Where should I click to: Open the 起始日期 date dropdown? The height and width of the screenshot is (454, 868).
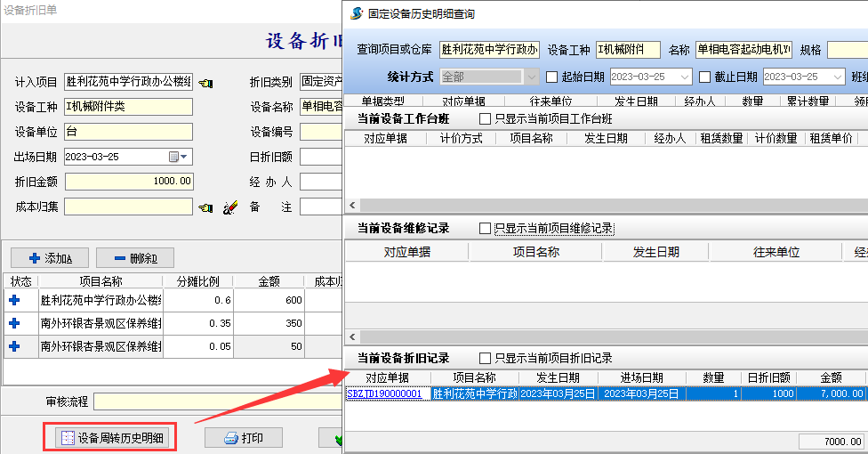tap(684, 77)
